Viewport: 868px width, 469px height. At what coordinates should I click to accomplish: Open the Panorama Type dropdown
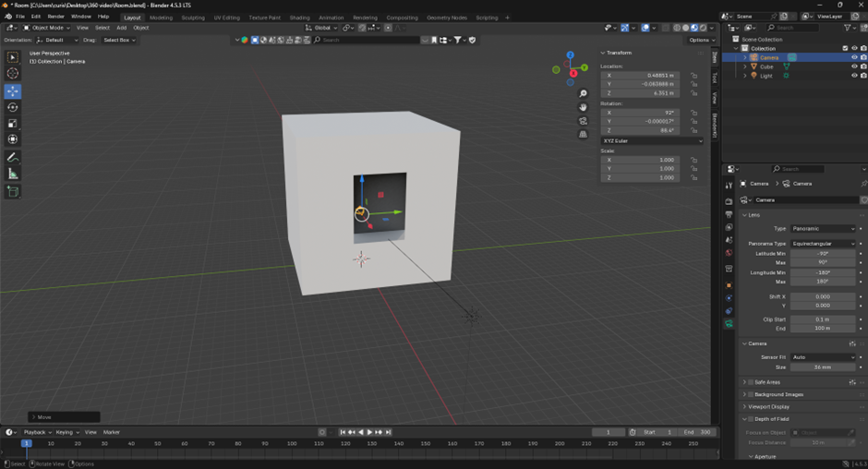point(823,244)
